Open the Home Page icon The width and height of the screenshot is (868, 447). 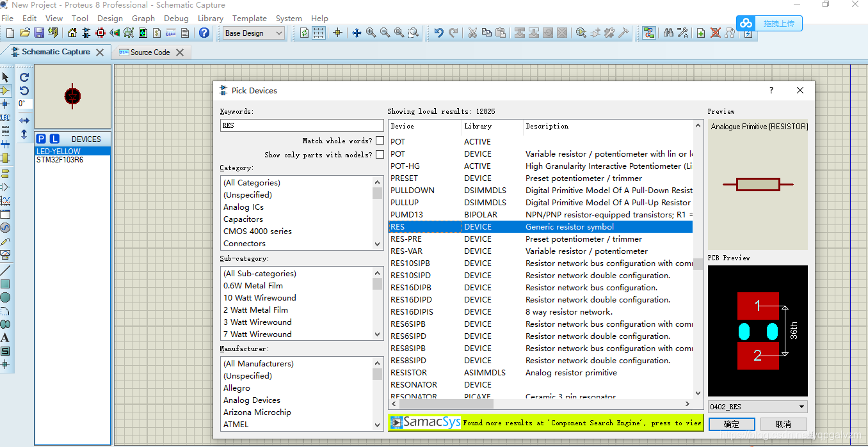(x=72, y=33)
